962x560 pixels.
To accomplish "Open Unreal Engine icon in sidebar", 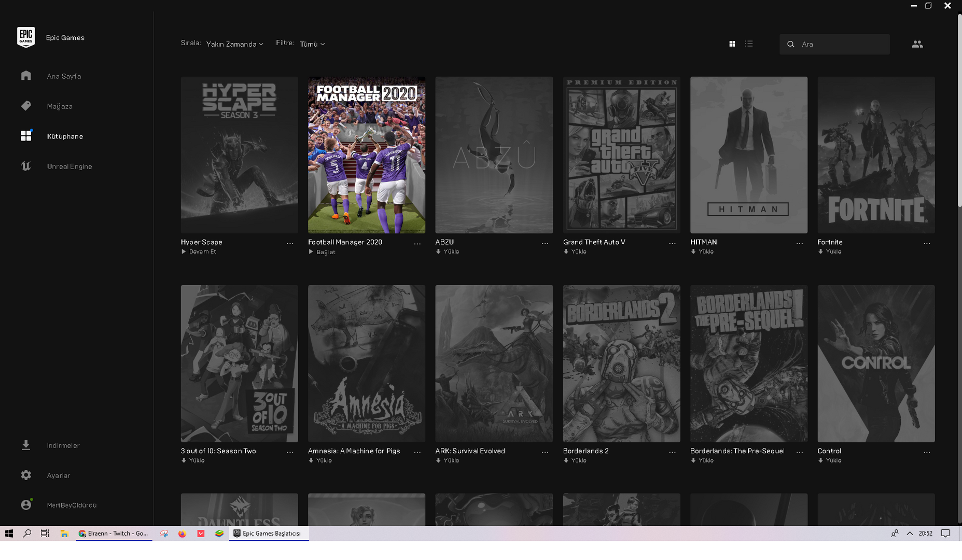I will pyautogui.click(x=26, y=166).
